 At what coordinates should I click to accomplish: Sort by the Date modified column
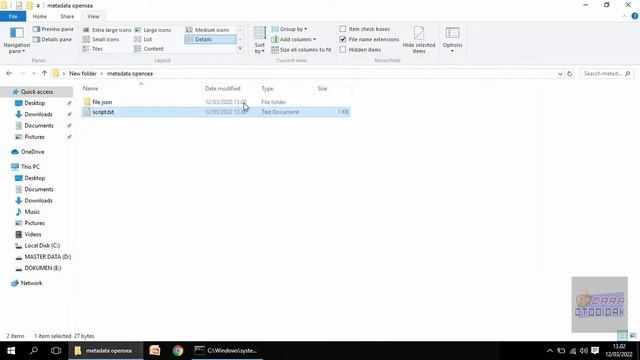pyautogui.click(x=222, y=88)
